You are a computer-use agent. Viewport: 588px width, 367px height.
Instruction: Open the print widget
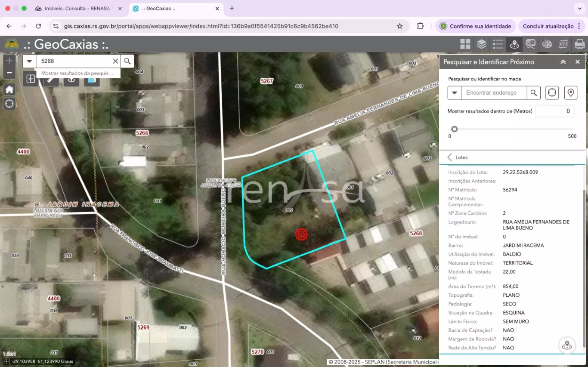(579, 44)
